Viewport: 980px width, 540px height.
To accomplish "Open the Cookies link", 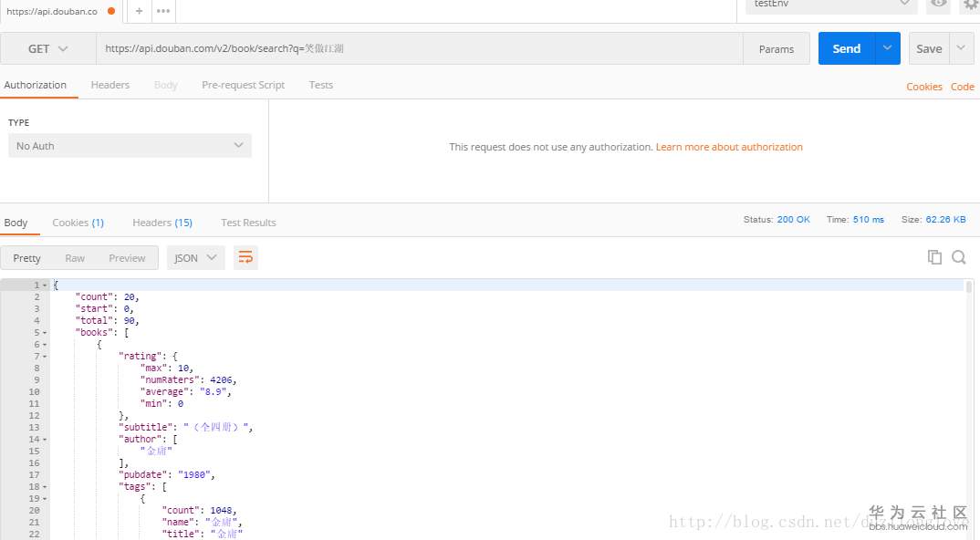I will [x=923, y=87].
